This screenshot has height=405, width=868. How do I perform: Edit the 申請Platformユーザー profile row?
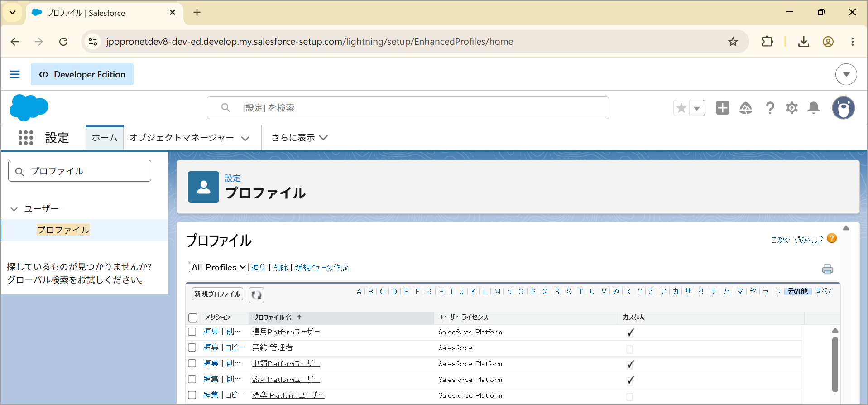click(211, 363)
